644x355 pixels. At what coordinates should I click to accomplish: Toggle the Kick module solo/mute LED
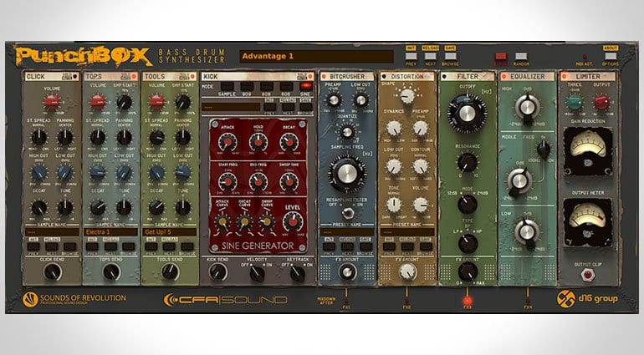click(310, 77)
